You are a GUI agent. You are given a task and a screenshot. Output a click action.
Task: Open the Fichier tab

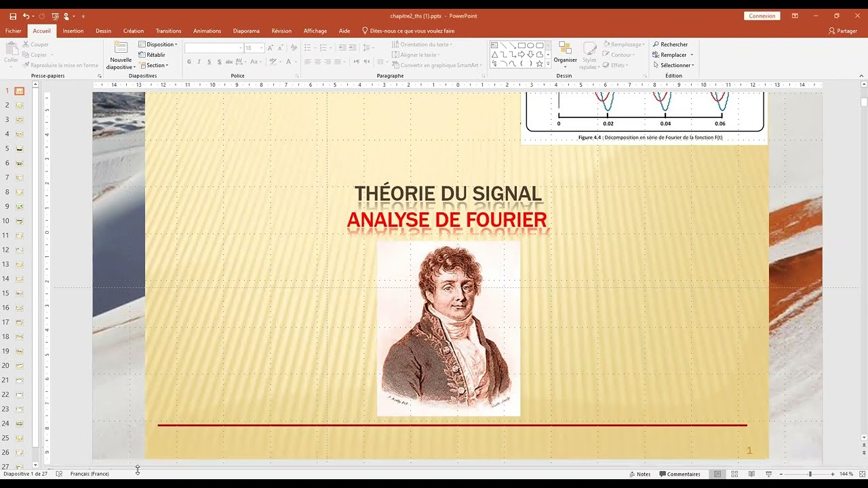pos(13,30)
